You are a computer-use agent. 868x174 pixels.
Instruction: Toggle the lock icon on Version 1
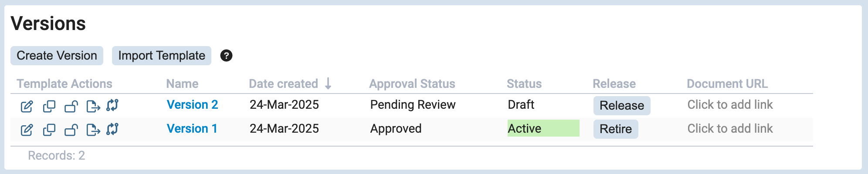[x=71, y=130]
